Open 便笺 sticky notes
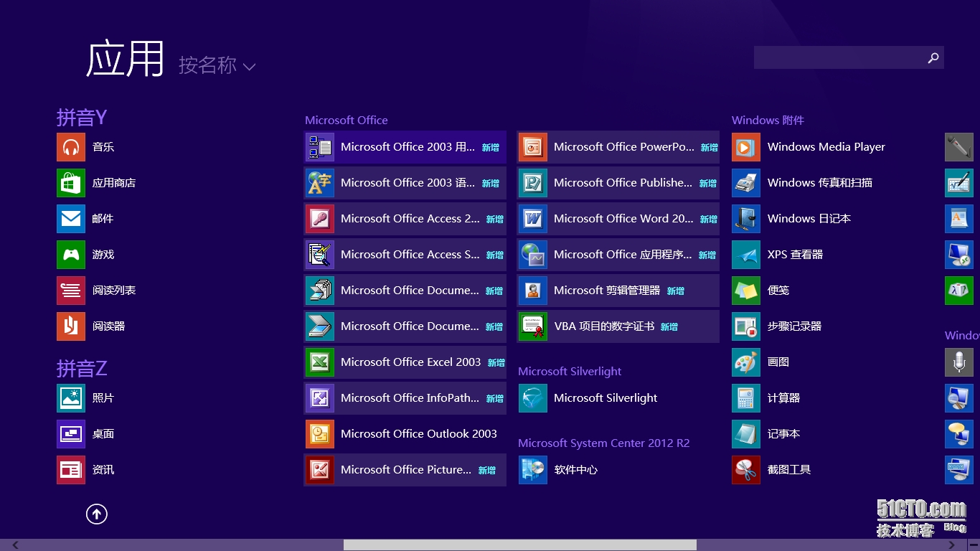Screen dimensions: 980x551 760,291
